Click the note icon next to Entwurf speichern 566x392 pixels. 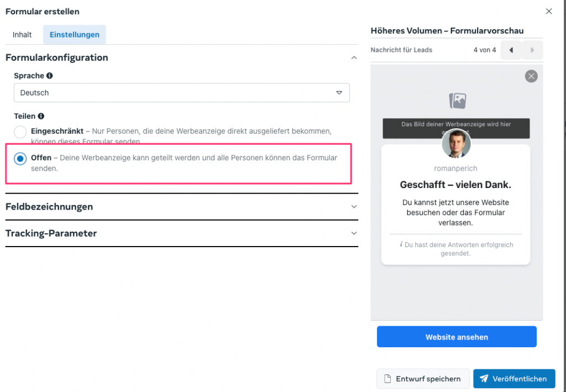[388, 378]
